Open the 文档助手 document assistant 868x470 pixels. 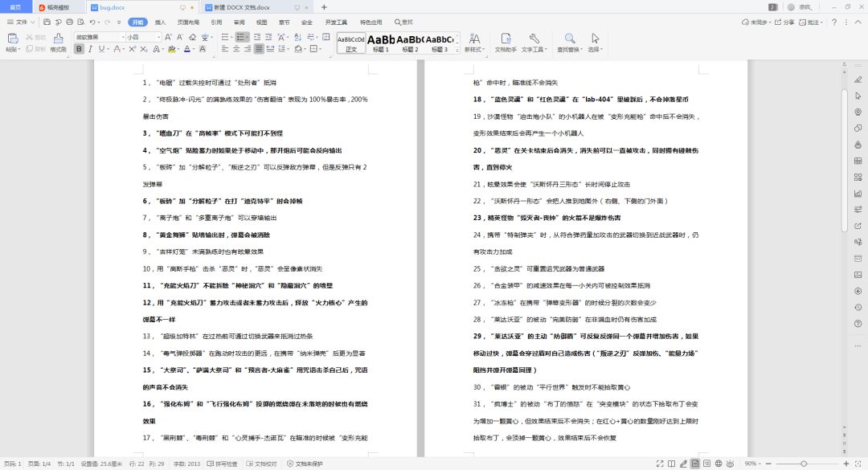506,42
